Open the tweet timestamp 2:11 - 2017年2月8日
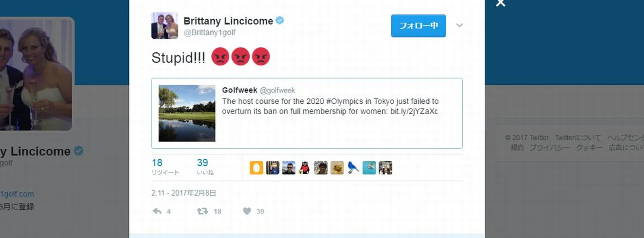Viewport: 644px width, 238px height. coord(184,193)
